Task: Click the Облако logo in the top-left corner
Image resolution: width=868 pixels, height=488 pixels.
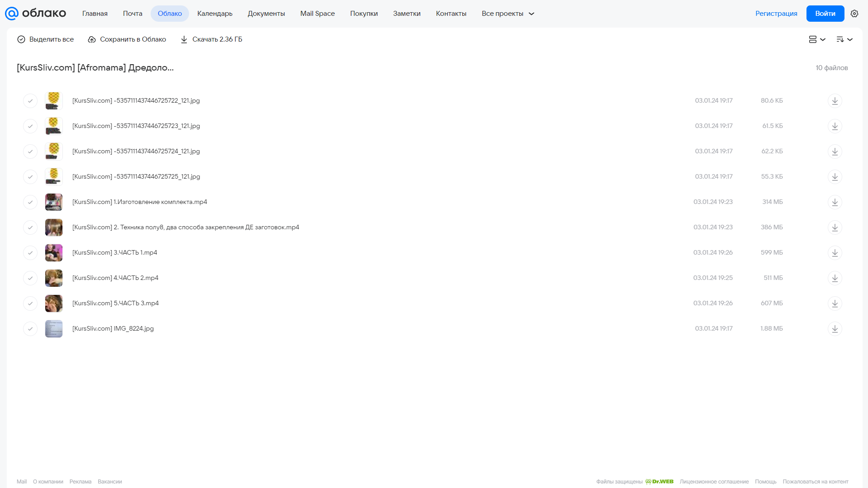Action: point(35,14)
